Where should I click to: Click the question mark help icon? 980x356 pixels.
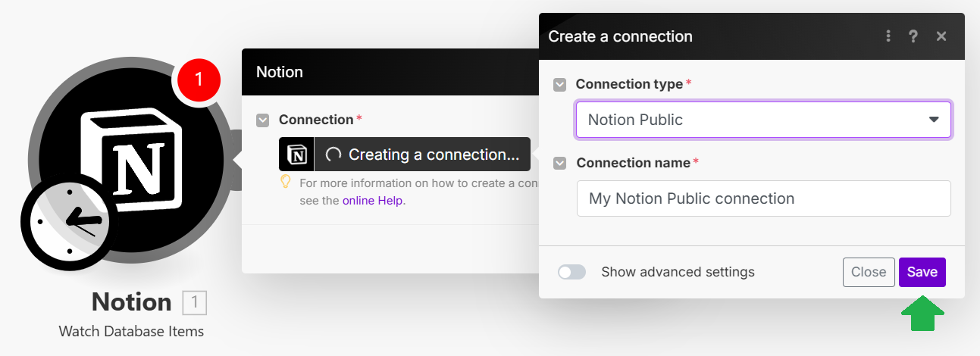(914, 36)
